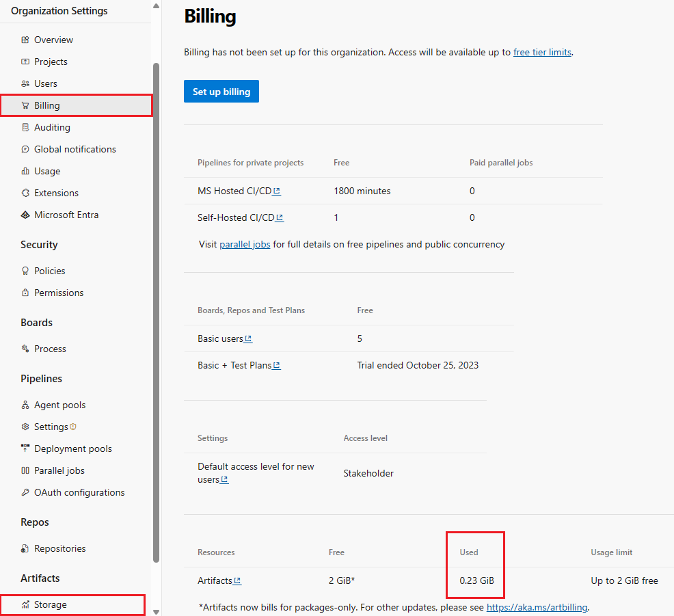Click the Deployment pools icon

click(x=25, y=449)
